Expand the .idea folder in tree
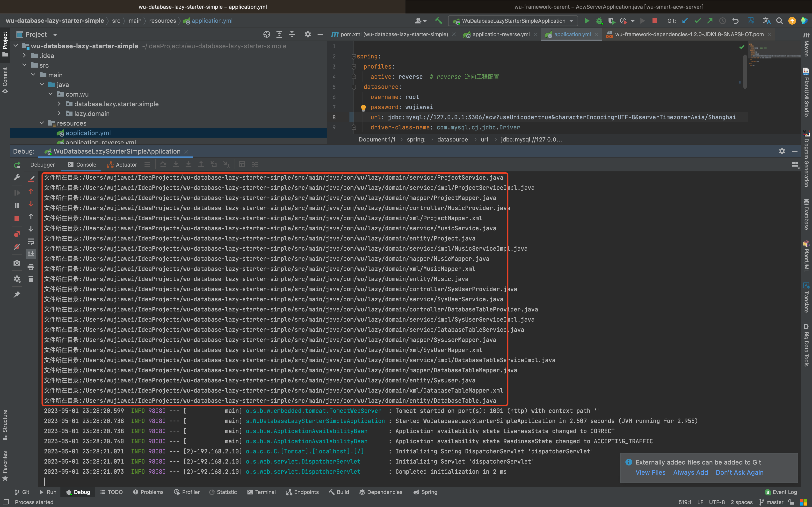The height and width of the screenshot is (507, 812). [24, 56]
